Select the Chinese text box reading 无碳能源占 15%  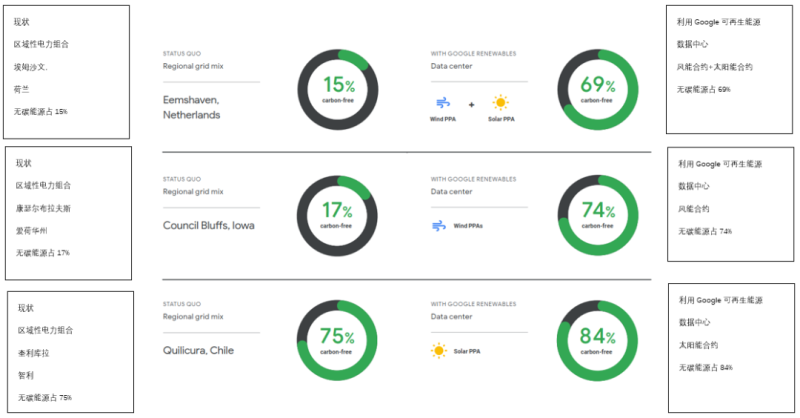(x=66, y=72)
